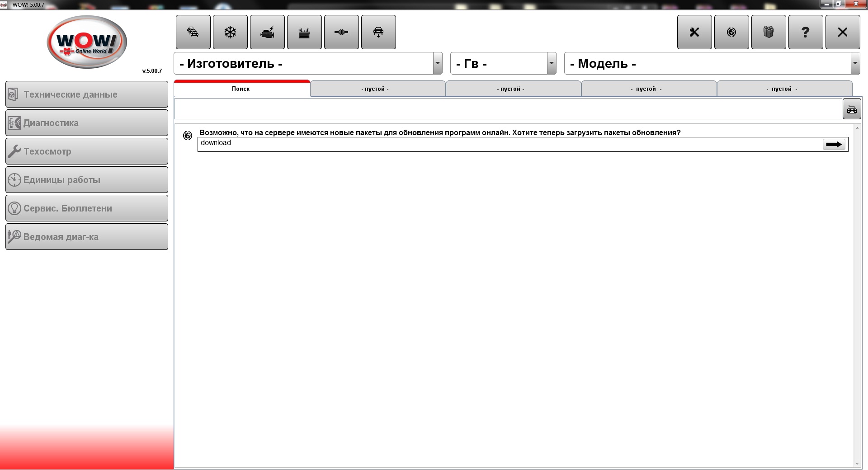Minimize the WOW! window from title bar
Image resolution: width=868 pixels, height=470 pixels.
coord(827,4)
